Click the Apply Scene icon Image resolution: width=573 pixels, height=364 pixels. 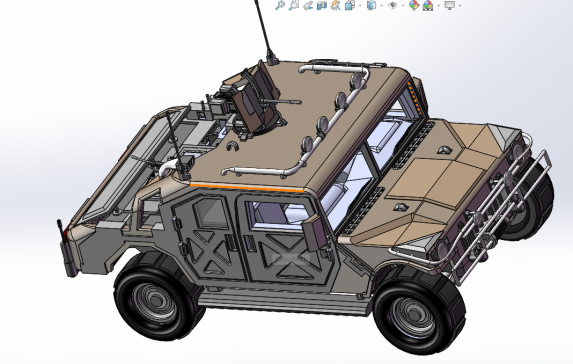pyautogui.click(x=428, y=5)
